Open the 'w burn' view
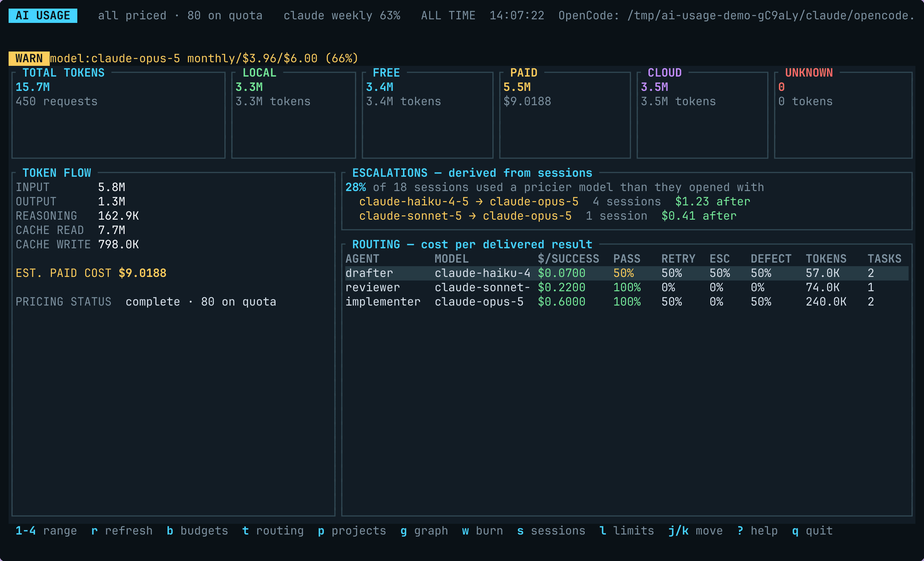 click(x=482, y=531)
